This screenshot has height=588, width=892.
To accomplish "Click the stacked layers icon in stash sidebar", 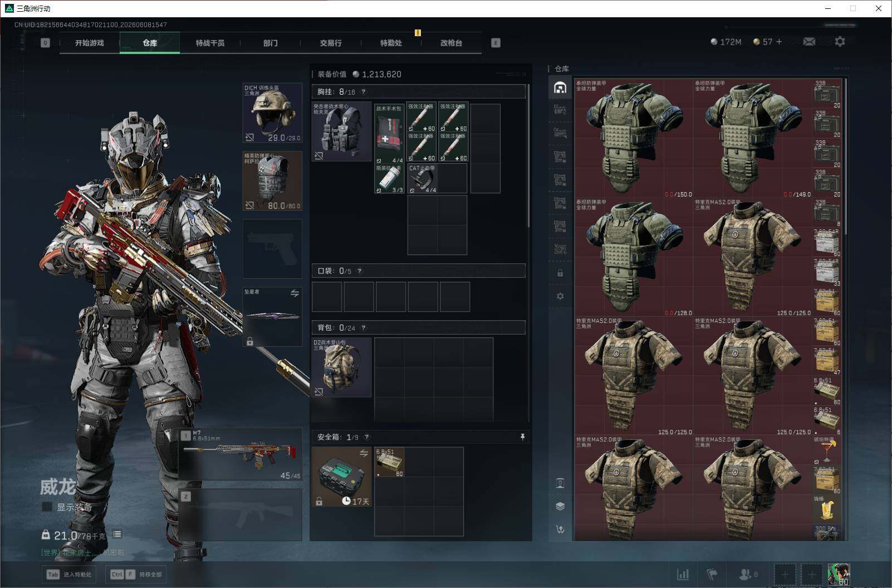I will tap(560, 506).
